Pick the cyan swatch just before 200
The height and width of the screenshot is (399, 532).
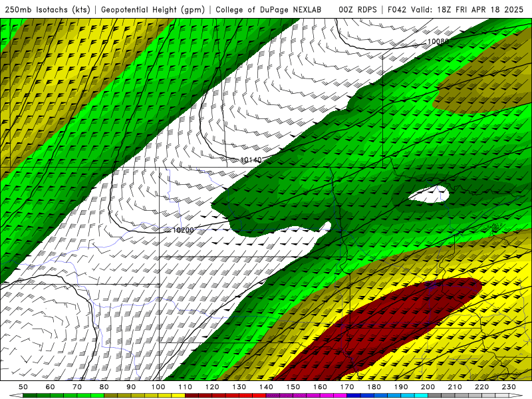tap(421, 395)
